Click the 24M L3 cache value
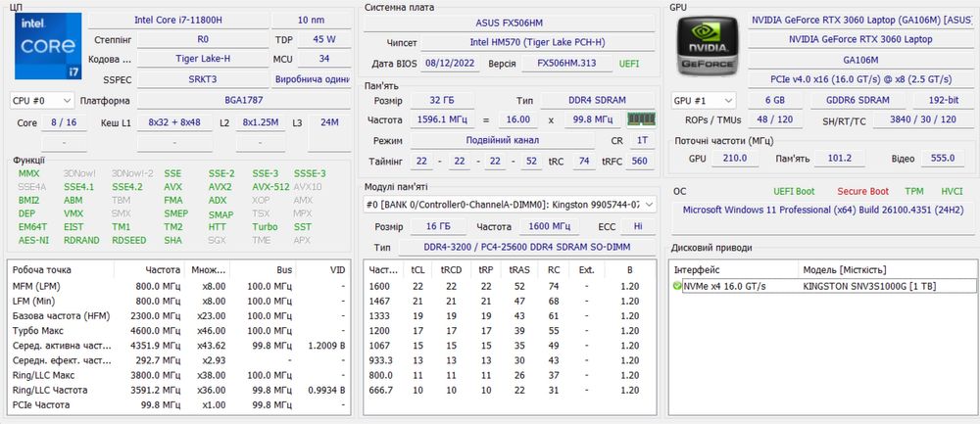This screenshot has width=980, height=424. (x=328, y=122)
